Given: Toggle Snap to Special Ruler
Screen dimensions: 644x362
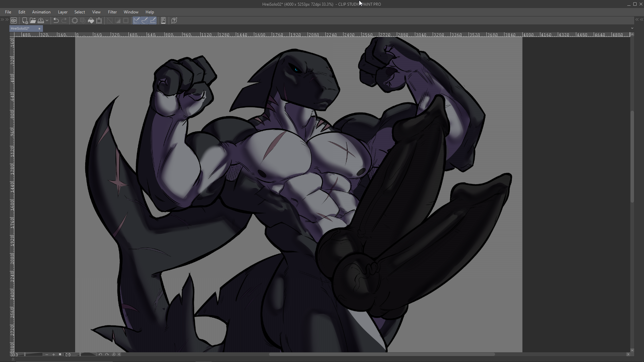Looking at the screenshot, I should [145, 20].
